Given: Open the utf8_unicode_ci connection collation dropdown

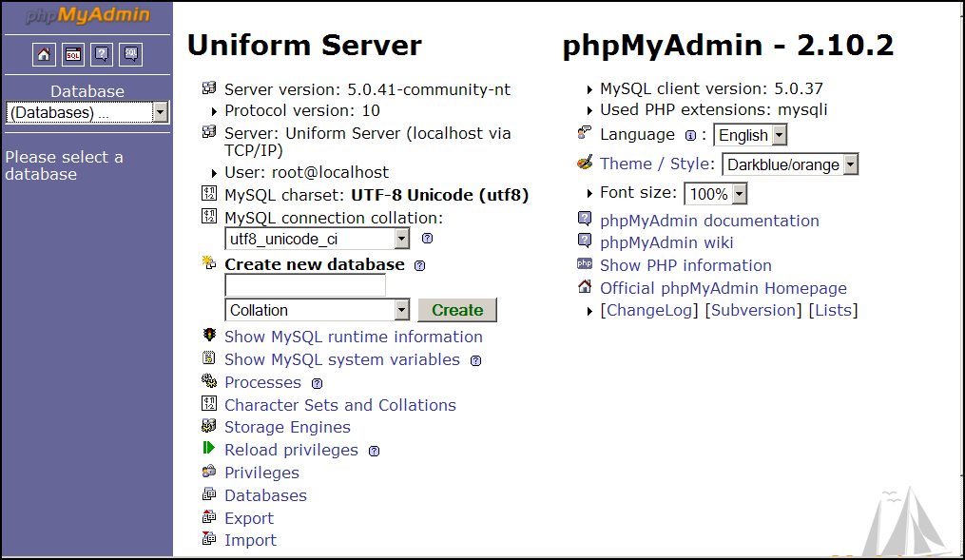Looking at the screenshot, I should [318, 239].
